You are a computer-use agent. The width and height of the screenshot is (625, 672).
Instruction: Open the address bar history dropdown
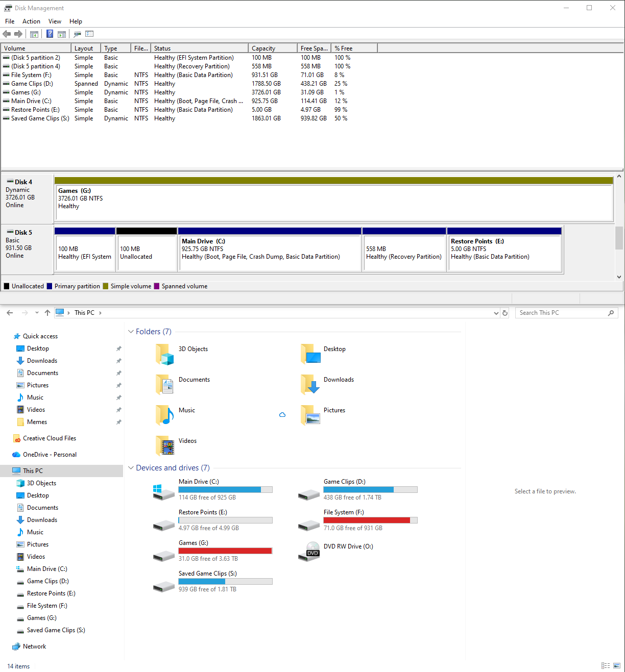pos(496,313)
